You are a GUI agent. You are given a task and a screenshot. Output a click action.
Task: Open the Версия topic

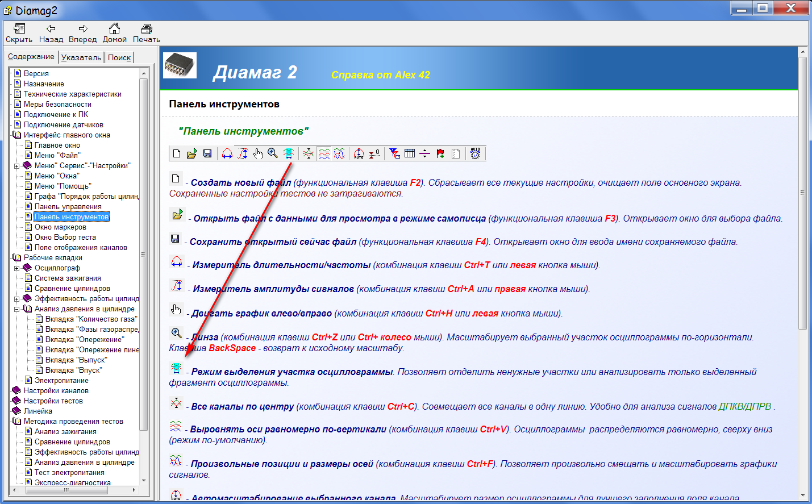click(x=36, y=73)
